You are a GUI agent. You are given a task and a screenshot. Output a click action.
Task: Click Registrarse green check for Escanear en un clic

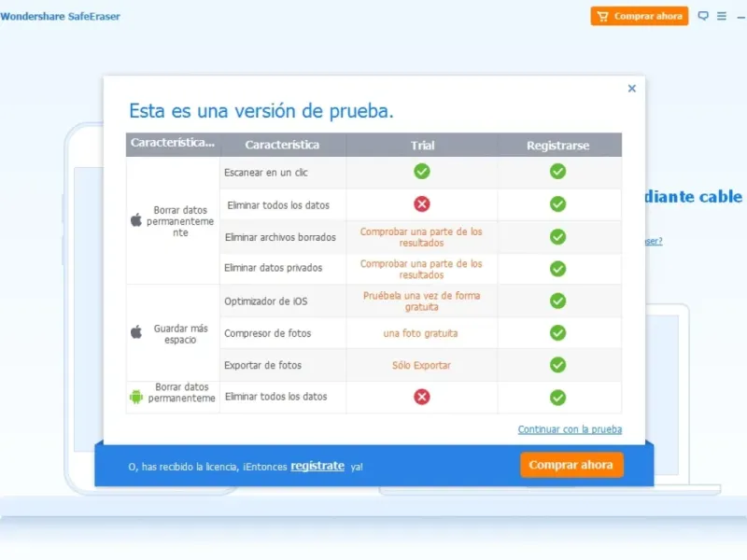(557, 172)
